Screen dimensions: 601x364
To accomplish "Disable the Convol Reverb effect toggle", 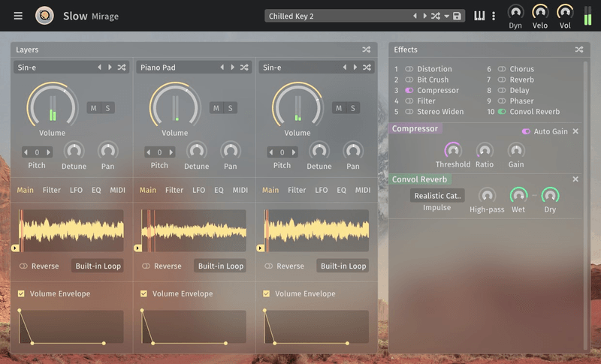I will click(502, 112).
